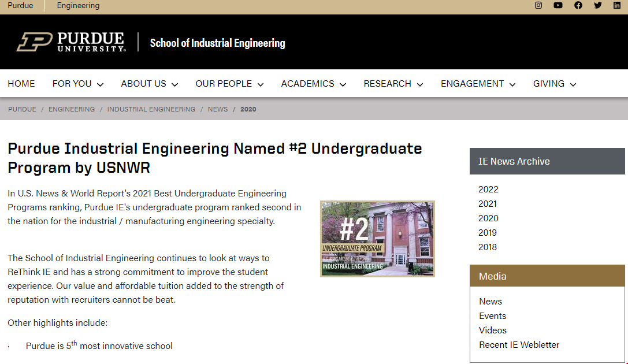Screen dimensions: 628x364
Task: Expand the ABOUT US menu chevron
Action: click(x=174, y=84)
